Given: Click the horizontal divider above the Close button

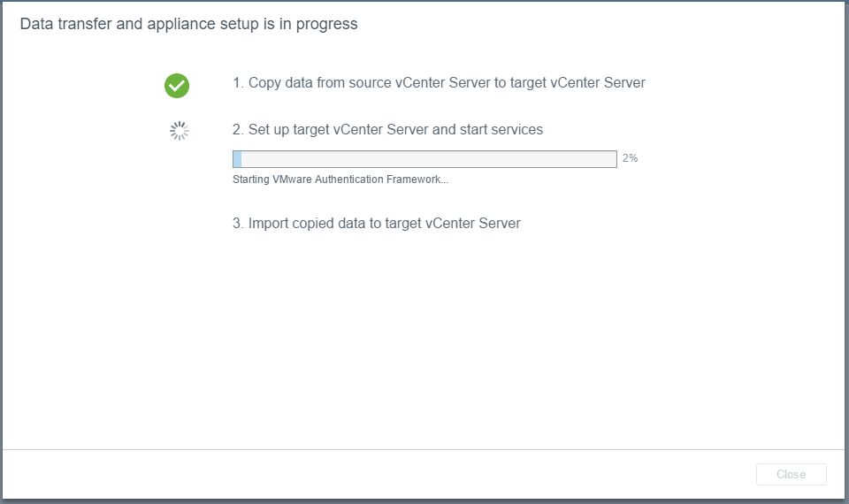Looking at the screenshot, I should (424, 449).
